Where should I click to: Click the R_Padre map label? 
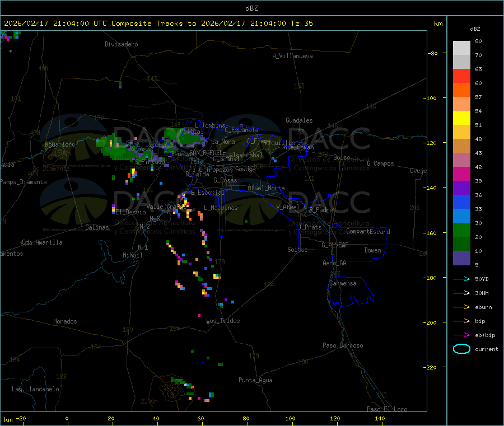coord(321,210)
